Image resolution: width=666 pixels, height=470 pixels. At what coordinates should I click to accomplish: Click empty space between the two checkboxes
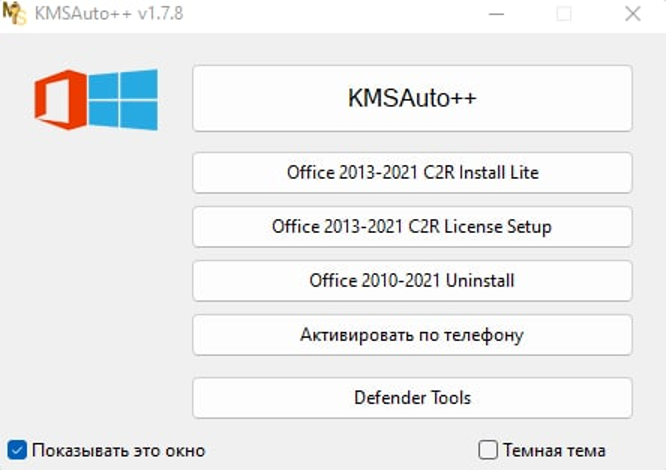[340, 450]
